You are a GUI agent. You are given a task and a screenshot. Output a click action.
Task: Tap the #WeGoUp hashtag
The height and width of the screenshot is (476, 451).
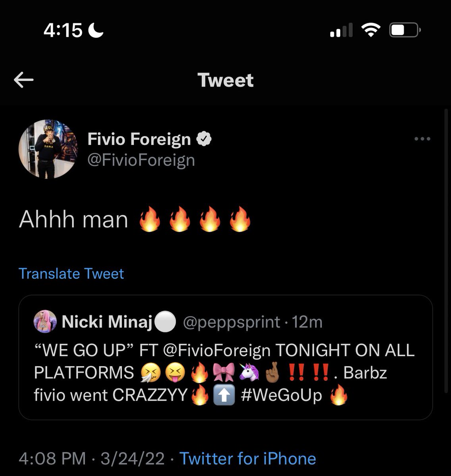point(281,395)
